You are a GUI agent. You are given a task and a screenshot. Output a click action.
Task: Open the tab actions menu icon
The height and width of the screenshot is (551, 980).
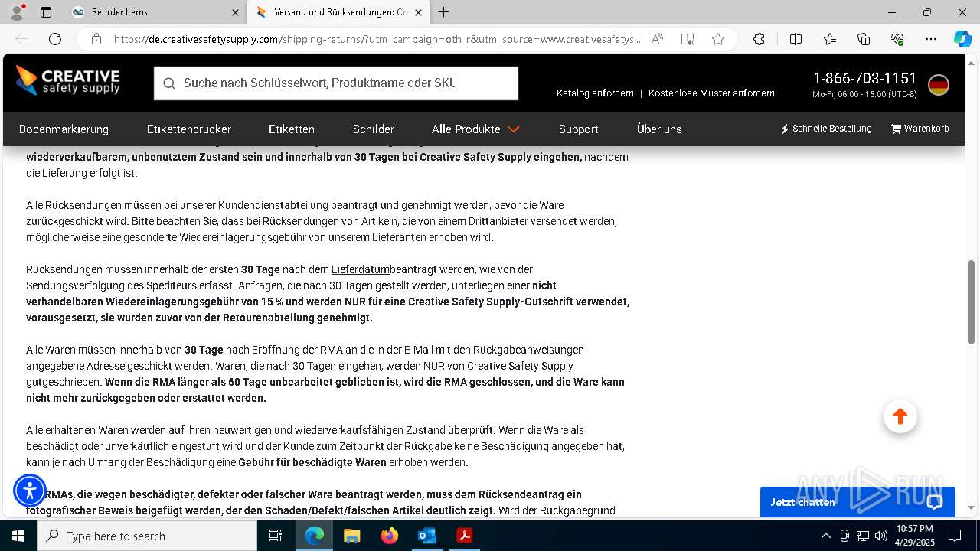(x=46, y=12)
